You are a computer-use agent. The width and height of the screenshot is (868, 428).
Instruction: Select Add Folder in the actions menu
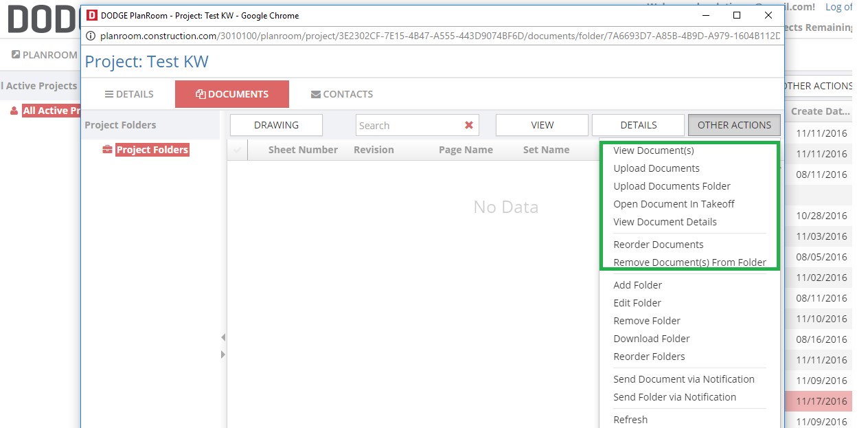(x=637, y=285)
